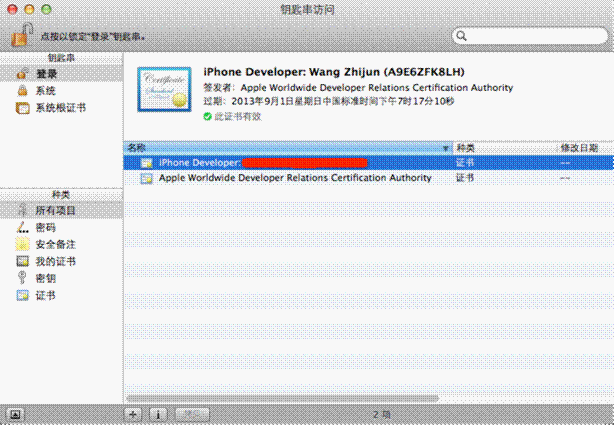This screenshot has width=614, height=425.
Task: Click the padlock icon to lock login keychain
Action: (22, 34)
